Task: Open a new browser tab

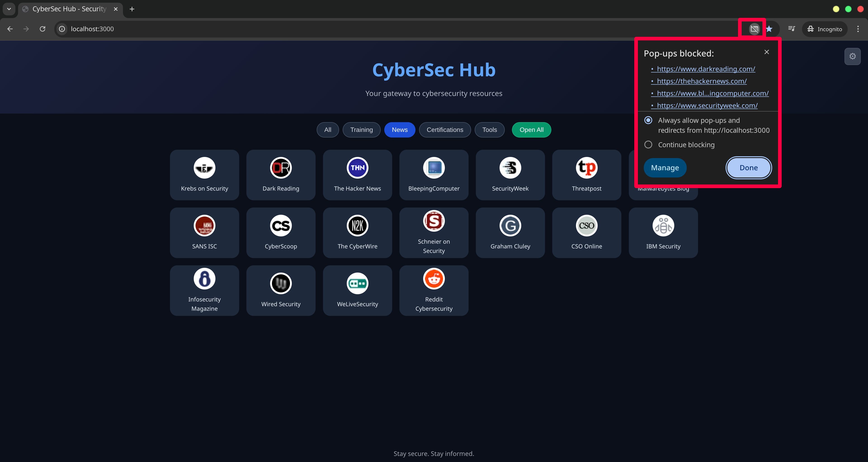Action: point(132,9)
